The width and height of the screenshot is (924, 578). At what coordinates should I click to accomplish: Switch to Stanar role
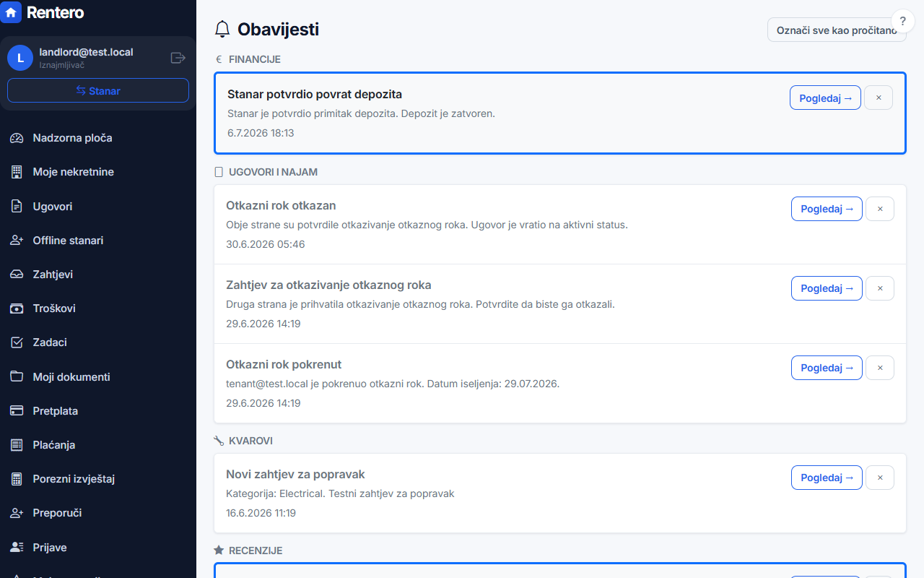[x=98, y=91]
